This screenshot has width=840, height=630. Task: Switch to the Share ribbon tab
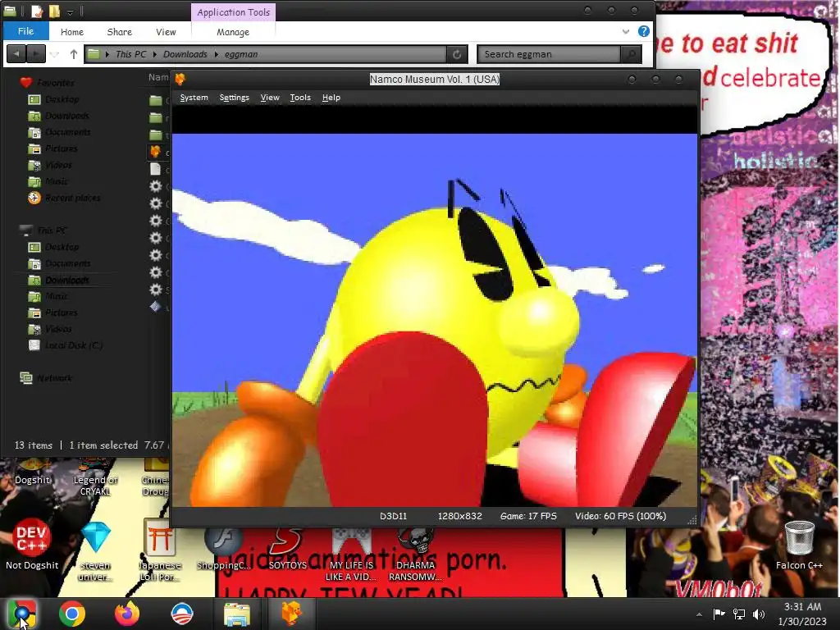click(120, 32)
